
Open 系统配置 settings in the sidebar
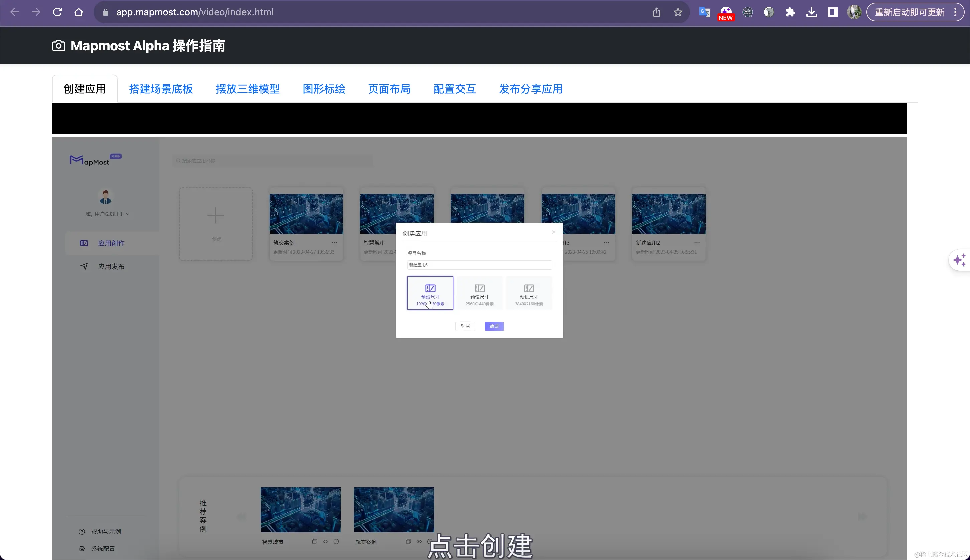[97, 549]
